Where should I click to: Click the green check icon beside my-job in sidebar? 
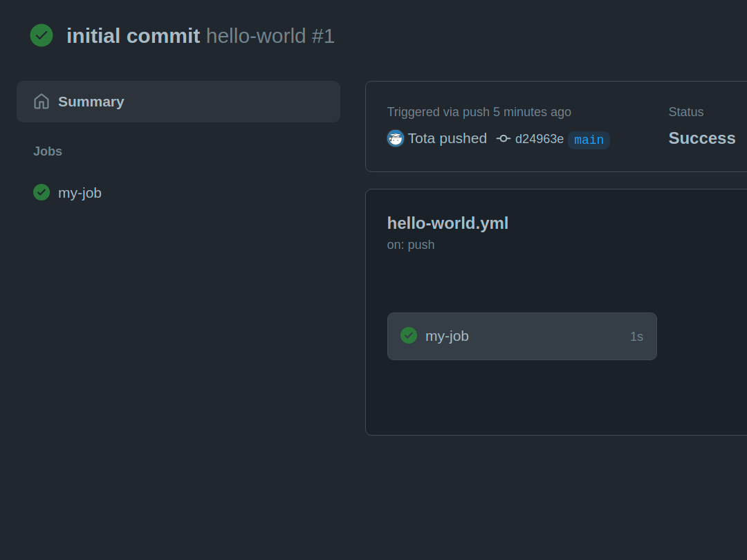41,192
